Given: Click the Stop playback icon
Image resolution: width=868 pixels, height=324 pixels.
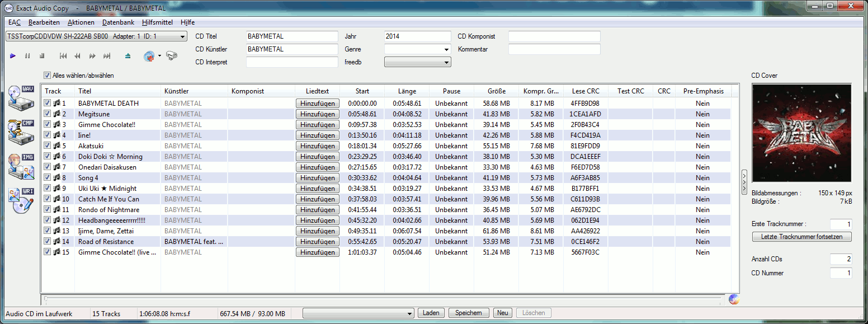Looking at the screenshot, I should point(42,56).
